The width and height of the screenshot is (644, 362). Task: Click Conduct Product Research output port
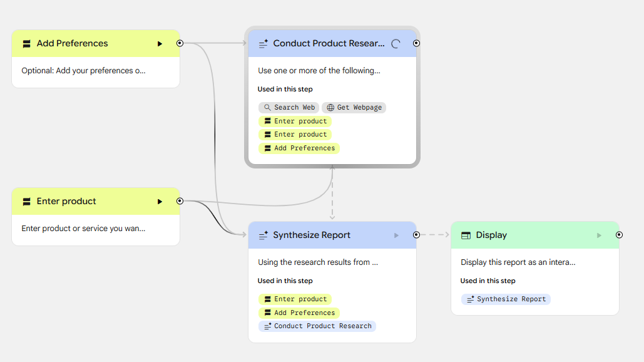(x=416, y=43)
